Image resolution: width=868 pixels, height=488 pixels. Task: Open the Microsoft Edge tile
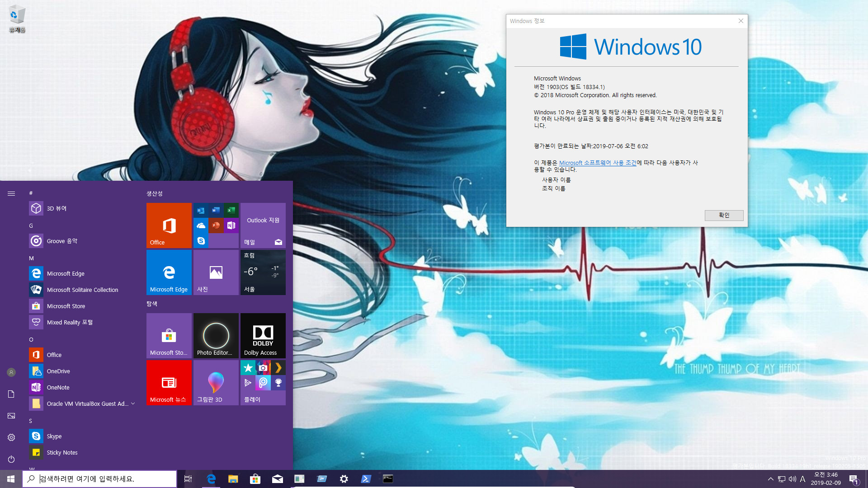click(169, 272)
